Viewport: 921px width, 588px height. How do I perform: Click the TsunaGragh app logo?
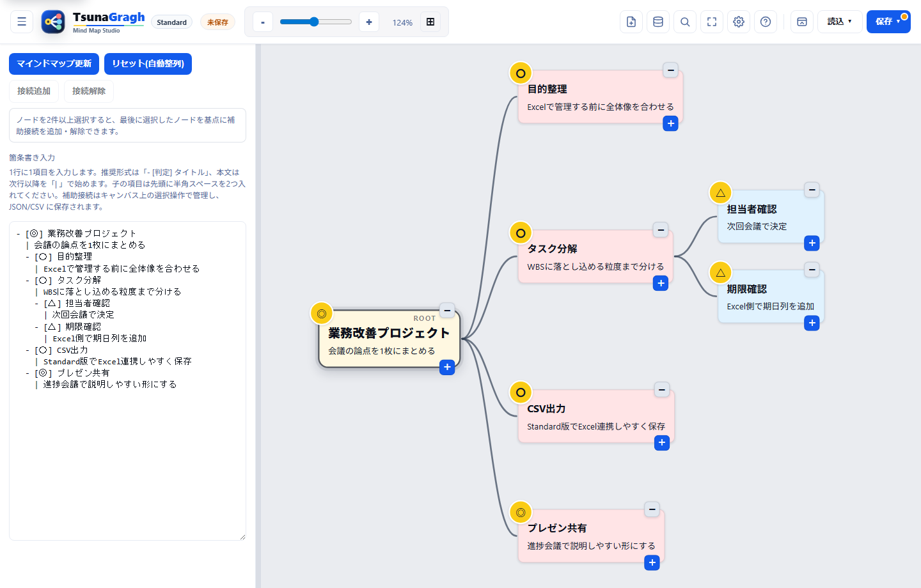(53, 22)
